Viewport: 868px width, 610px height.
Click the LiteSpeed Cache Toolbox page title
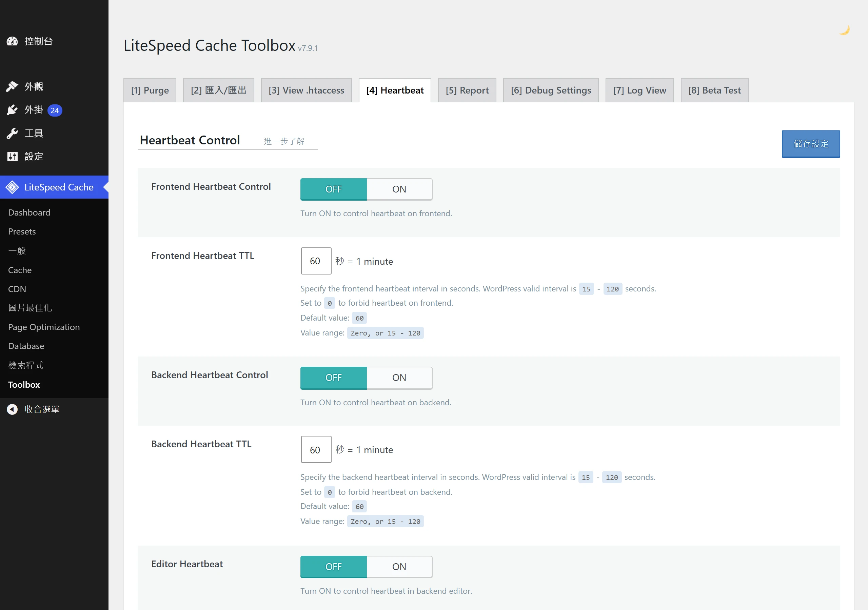tap(210, 45)
